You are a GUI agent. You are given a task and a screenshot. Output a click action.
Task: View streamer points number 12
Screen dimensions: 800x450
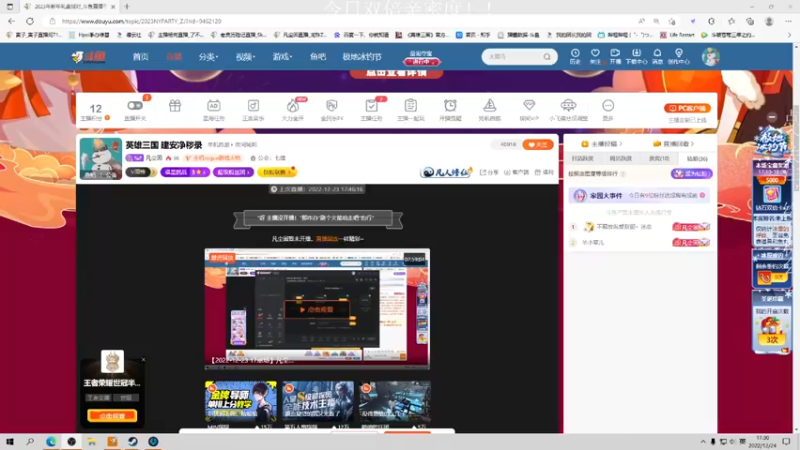point(95,108)
